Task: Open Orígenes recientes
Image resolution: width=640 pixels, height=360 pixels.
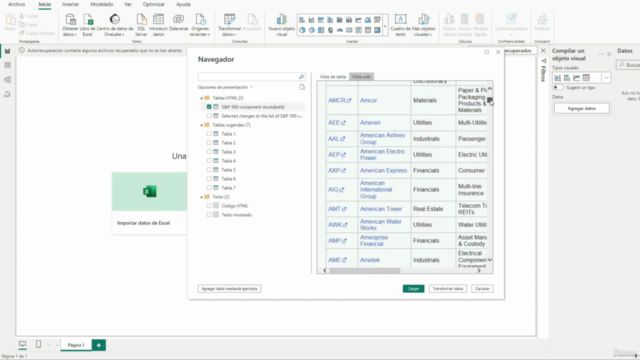Action: coord(200,24)
